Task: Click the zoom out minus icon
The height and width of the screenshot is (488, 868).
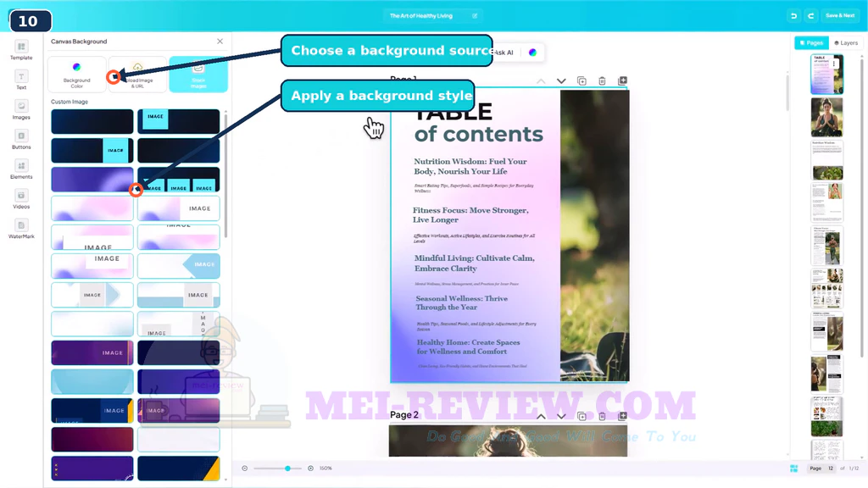Action: click(x=245, y=468)
